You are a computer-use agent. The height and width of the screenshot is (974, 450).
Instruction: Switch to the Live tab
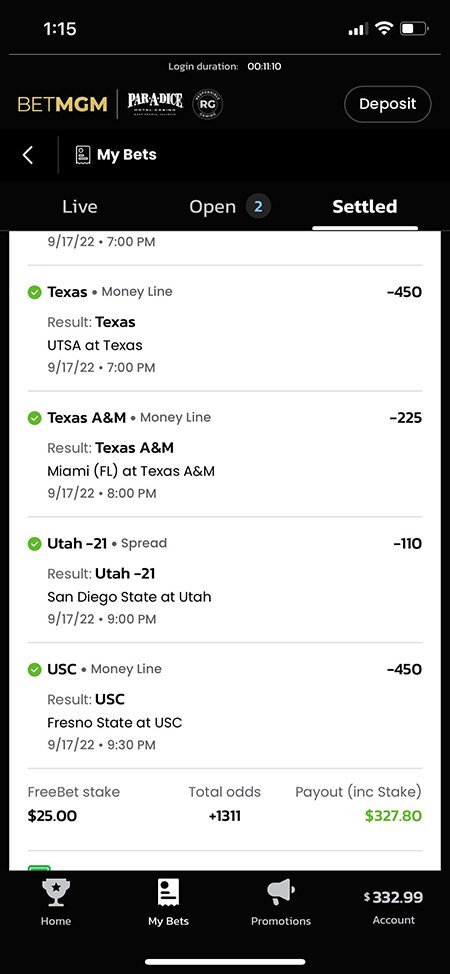(80, 207)
